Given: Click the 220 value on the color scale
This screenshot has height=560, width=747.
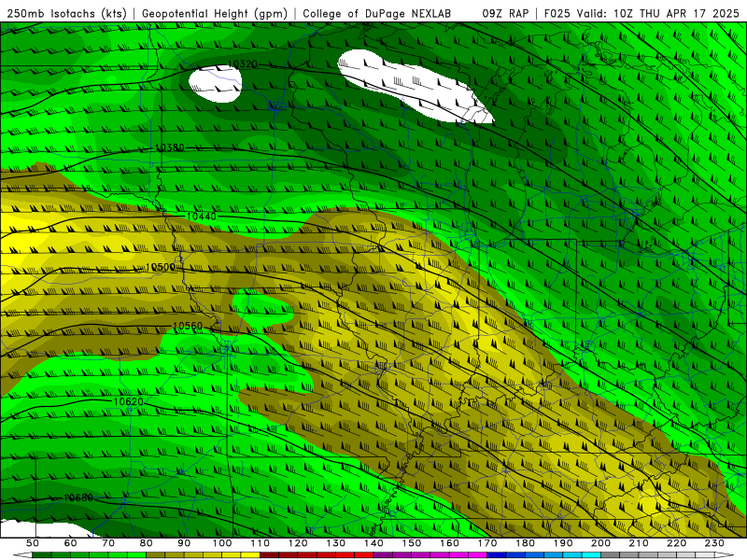Looking at the screenshot, I should 676,543.
